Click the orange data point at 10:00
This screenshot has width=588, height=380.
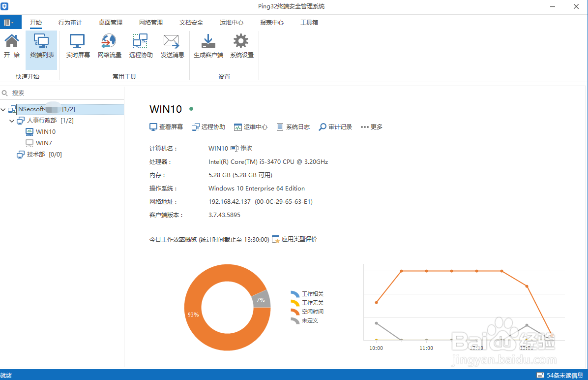point(376,302)
